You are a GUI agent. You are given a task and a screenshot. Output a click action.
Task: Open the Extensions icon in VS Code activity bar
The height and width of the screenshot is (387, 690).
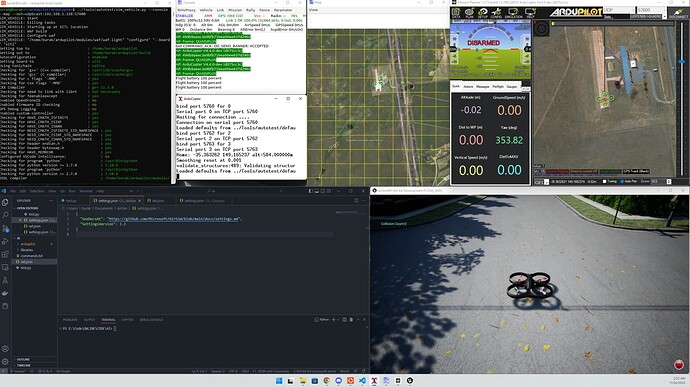[5, 254]
